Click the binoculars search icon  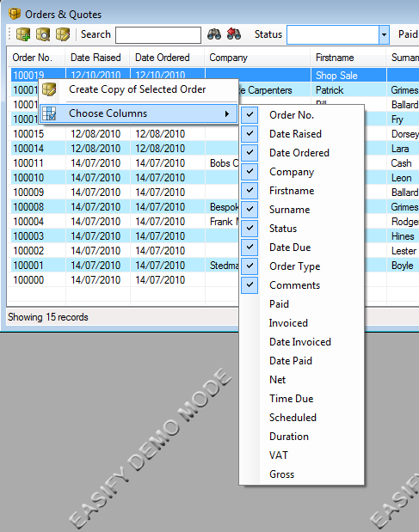214,34
